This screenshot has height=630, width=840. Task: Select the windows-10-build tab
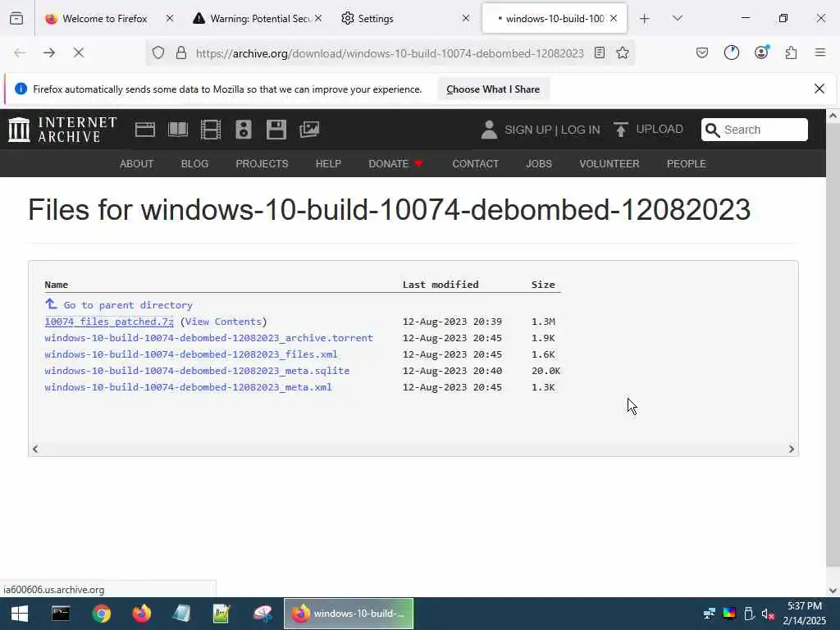click(555, 19)
